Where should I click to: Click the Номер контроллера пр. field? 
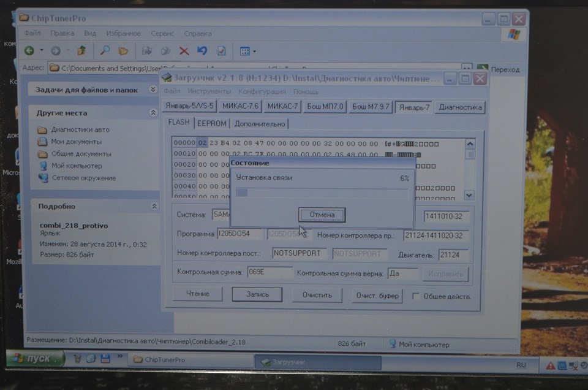(x=435, y=235)
